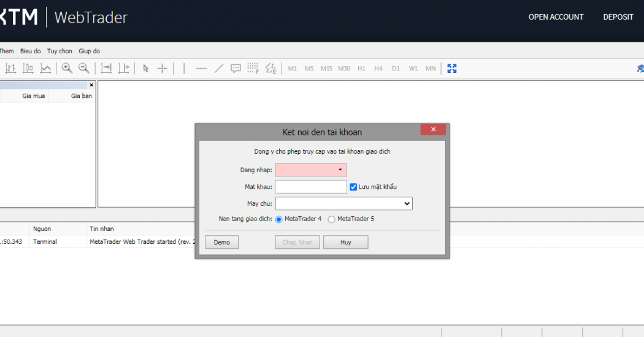Click the Demo button
This screenshot has height=337, width=644.
coord(222,242)
